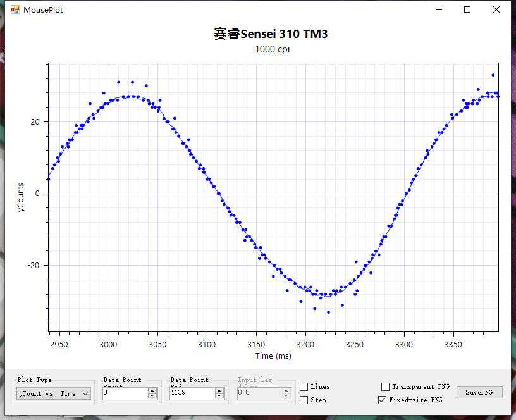Screen dimensions: 516x420
Task: Click the Data Point End input field
Action: [189, 393]
